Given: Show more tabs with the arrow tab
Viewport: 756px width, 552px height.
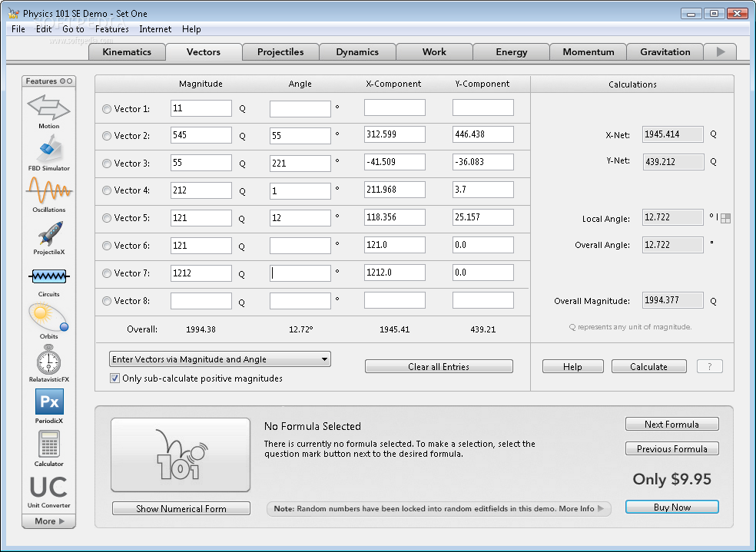Looking at the screenshot, I should [721, 51].
